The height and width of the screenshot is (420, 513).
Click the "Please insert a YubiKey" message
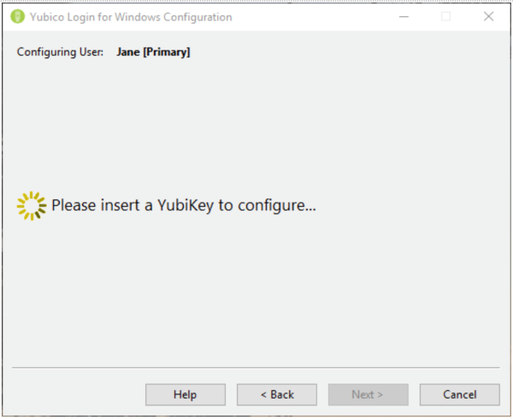(x=184, y=205)
